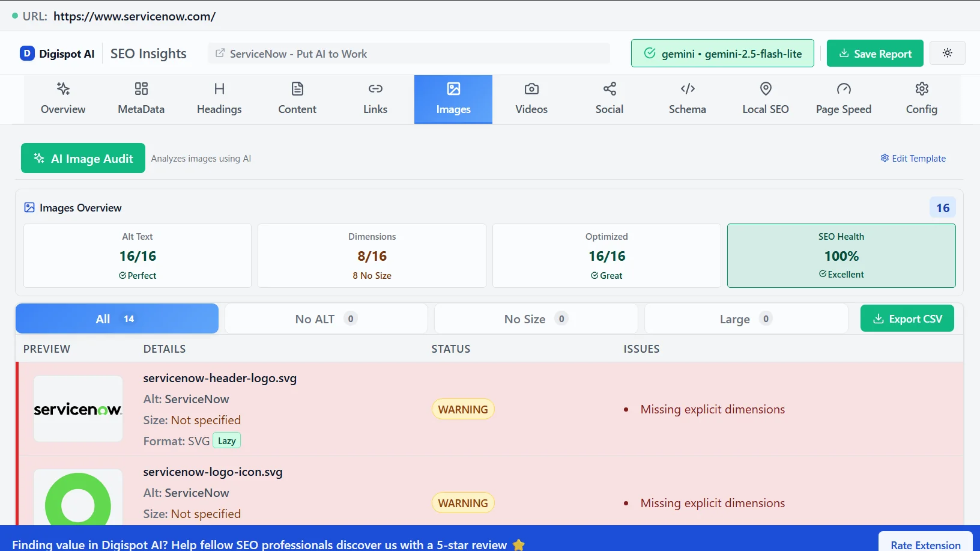Export image data as CSV

(x=907, y=318)
